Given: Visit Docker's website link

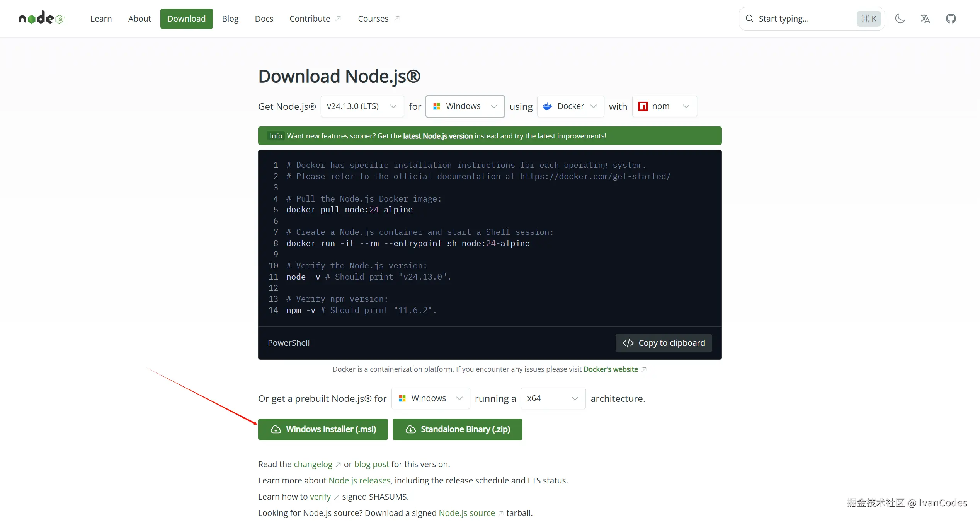Looking at the screenshot, I should (611, 369).
